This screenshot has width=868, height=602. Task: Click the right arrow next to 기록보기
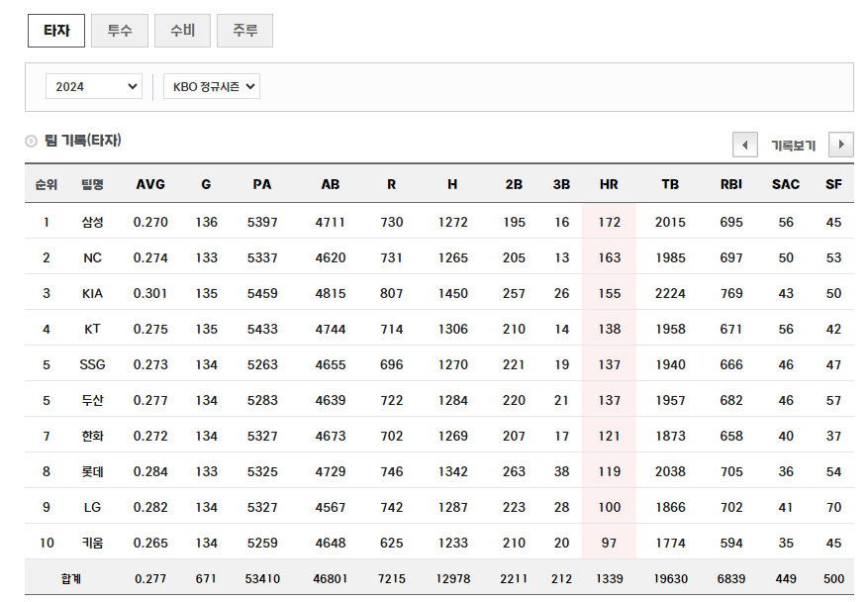[x=840, y=145]
